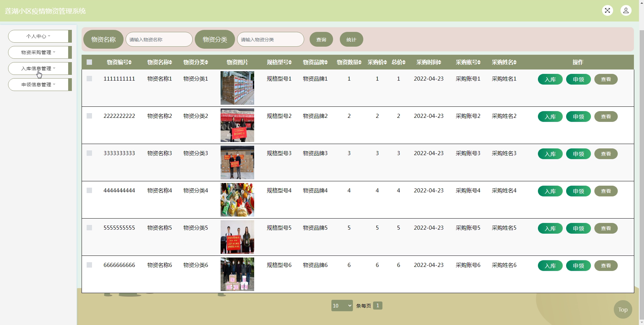Focus the 请输入物资分类 input field
The height and width of the screenshot is (325, 644).
pos(270,40)
